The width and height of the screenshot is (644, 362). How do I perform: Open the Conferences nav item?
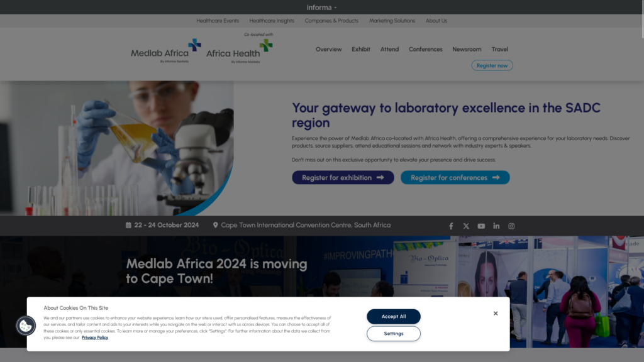[426, 49]
